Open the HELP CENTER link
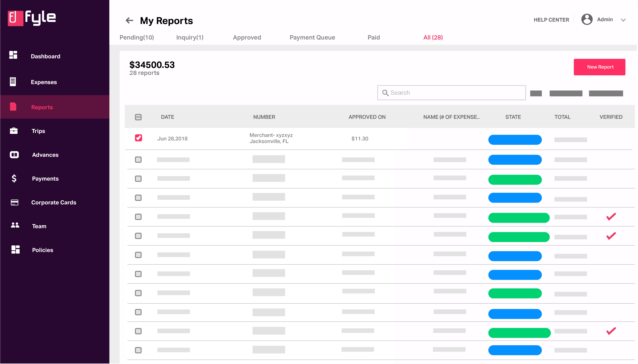The image size is (638, 364). pos(551,20)
